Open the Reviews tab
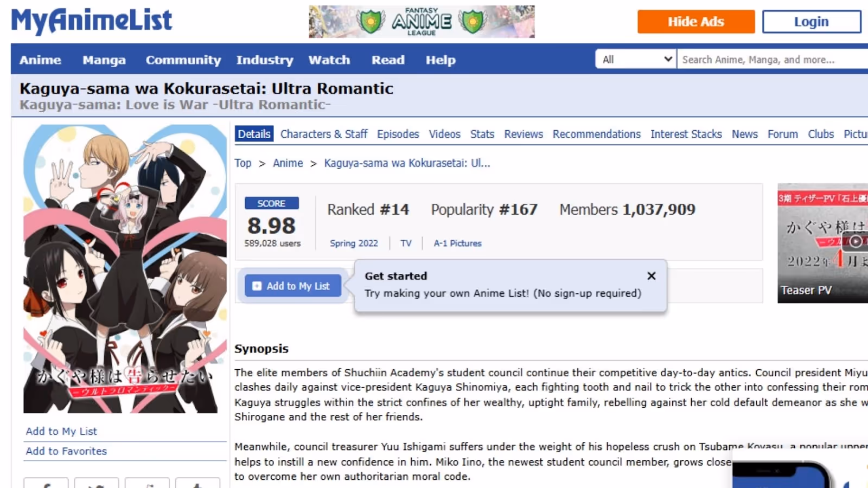This screenshot has height=488, width=868. click(x=524, y=134)
